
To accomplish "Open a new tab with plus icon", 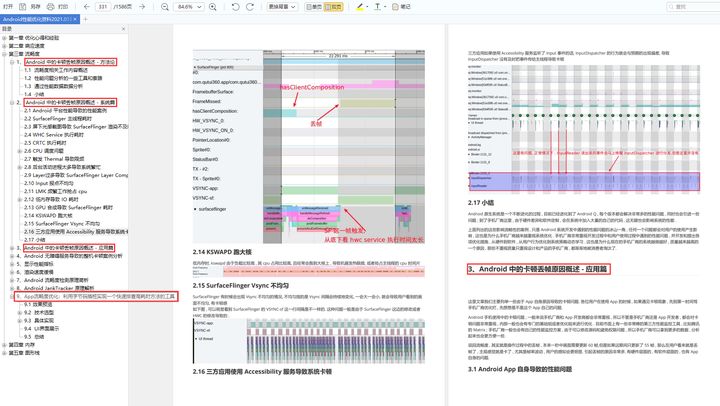I will click(85, 19).
